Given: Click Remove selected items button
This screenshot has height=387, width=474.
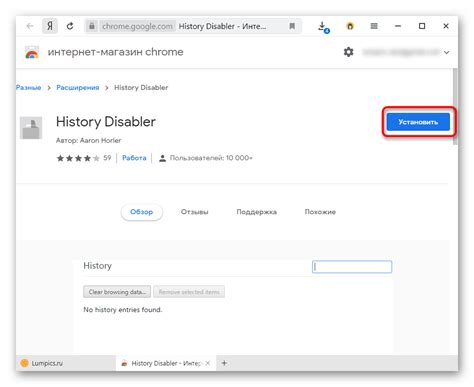Looking at the screenshot, I should [189, 292].
